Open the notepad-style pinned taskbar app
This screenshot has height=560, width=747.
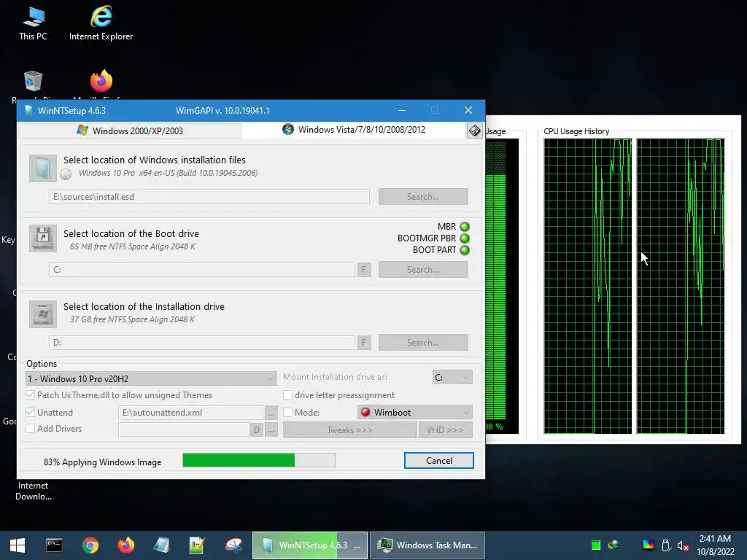click(197, 545)
